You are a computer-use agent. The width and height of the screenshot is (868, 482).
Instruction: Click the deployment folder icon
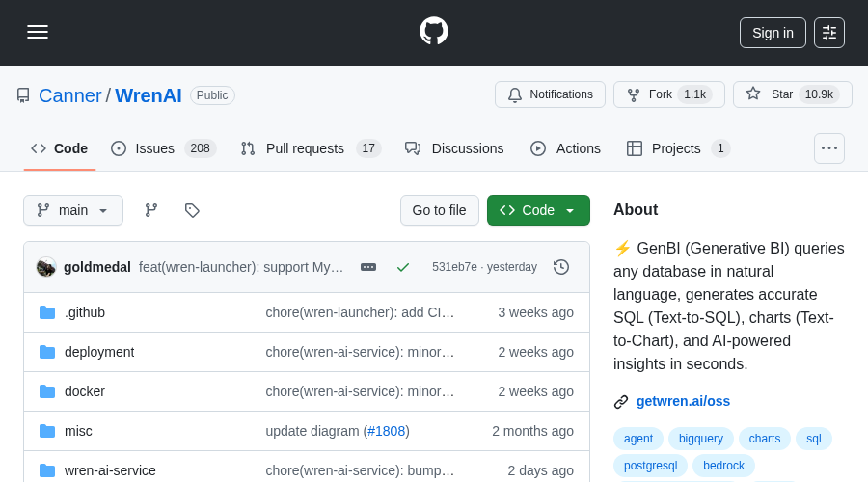(x=47, y=352)
